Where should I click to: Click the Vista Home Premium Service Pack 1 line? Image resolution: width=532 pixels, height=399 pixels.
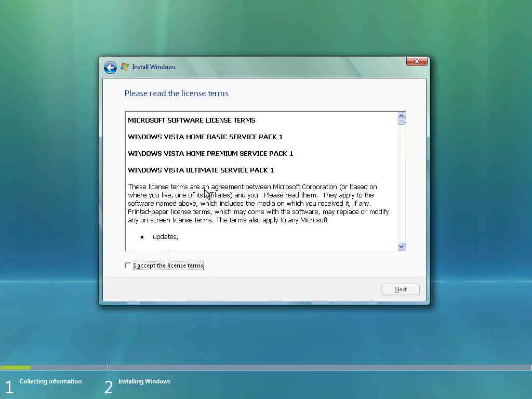(x=210, y=153)
